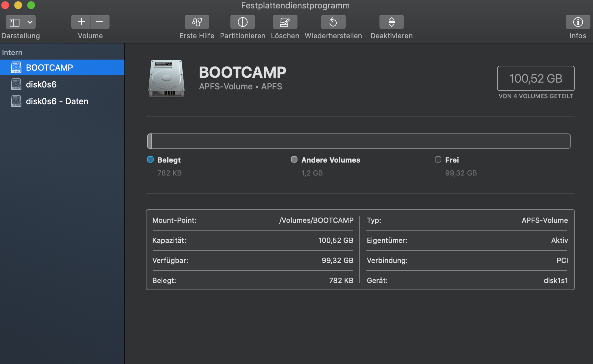This screenshot has height=364, width=593.
Task: Click the Intern sidebar section header
Action: (12, 52)
